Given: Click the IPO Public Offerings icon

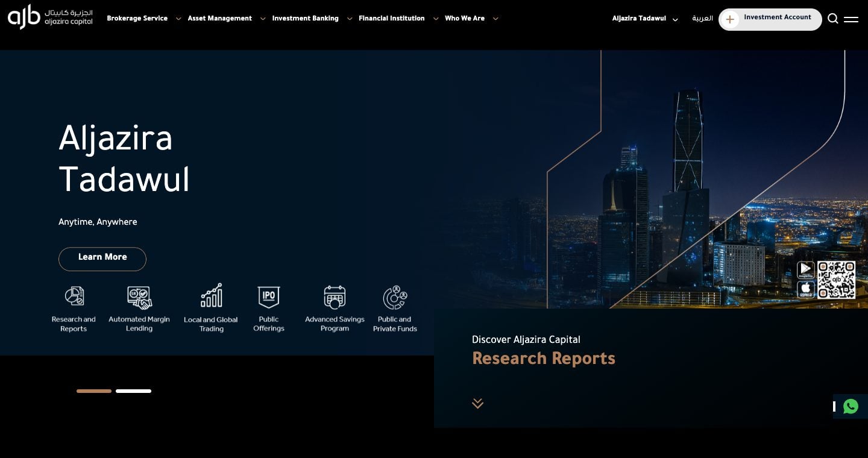Looking at the screenshot, I should (x=269, y=297).
